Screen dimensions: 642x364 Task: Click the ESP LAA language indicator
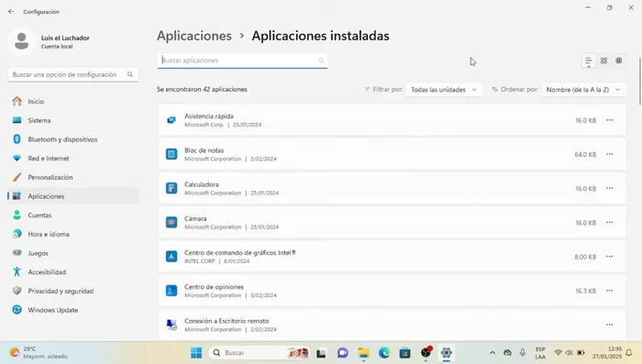click(x=540, y=352)
